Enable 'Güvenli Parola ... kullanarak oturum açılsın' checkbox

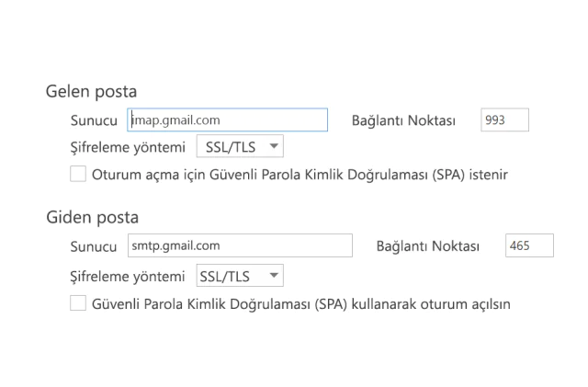click(x=78, y=303)
